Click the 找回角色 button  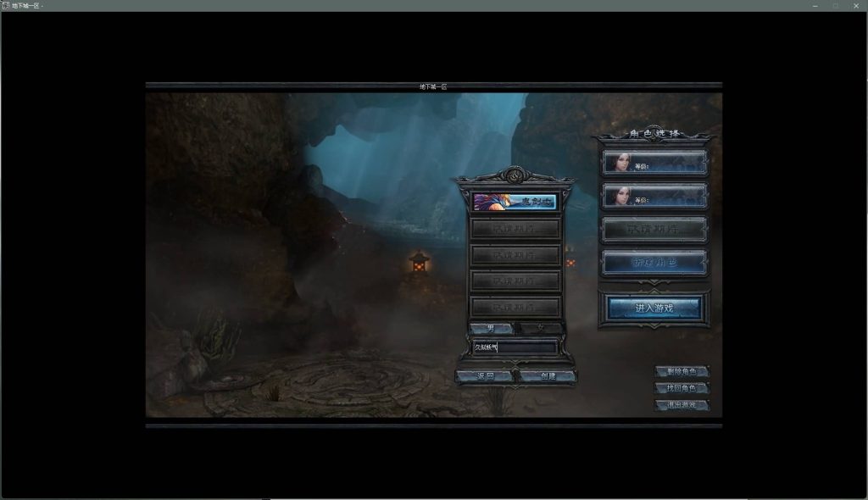(682, 388)
